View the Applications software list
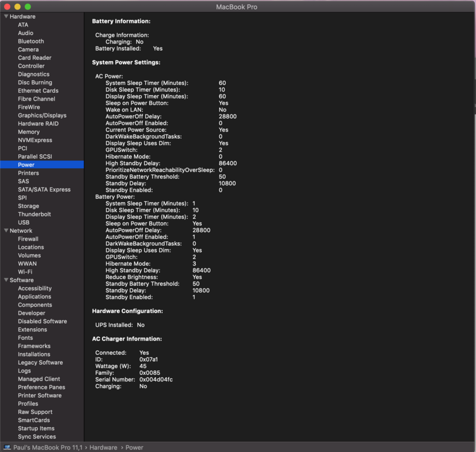The image size is (476, 452). pos(34,297)
